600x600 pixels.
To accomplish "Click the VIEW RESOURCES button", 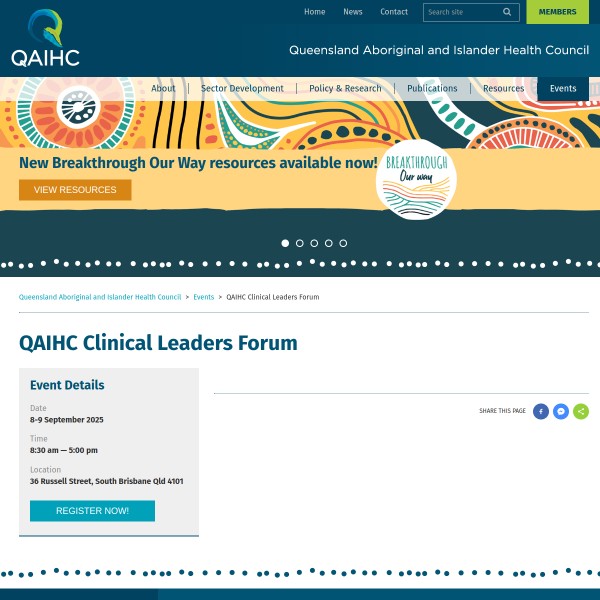I will click(x=75, y=190).
